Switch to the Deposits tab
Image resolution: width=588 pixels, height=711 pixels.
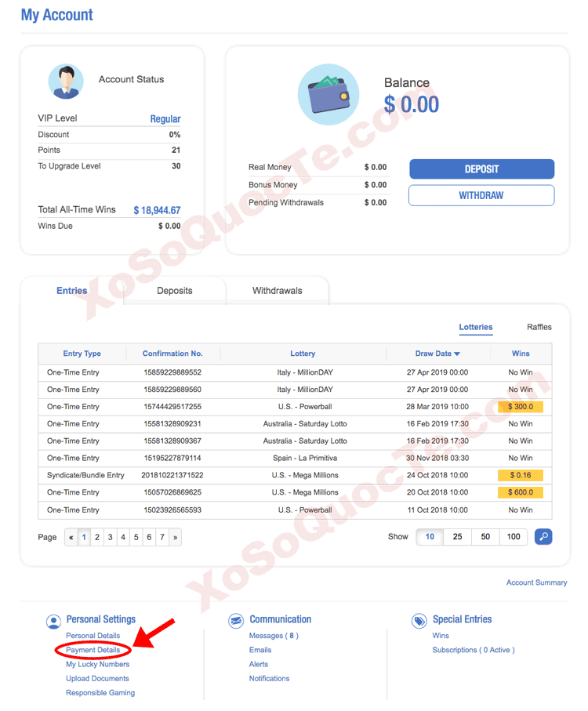pos(174,291)
